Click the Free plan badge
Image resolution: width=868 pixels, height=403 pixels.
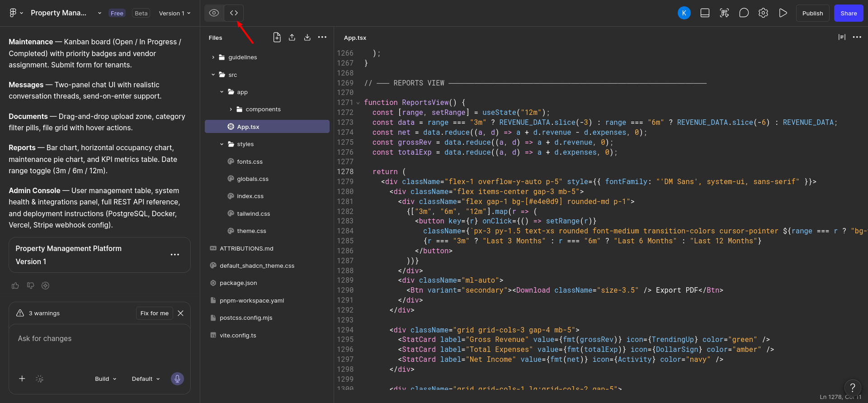point(117,13)
